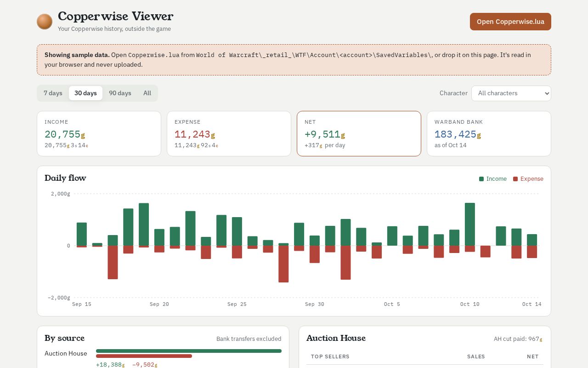Click the NET column header
Screen dimensions: 588x368
[533, 356]
